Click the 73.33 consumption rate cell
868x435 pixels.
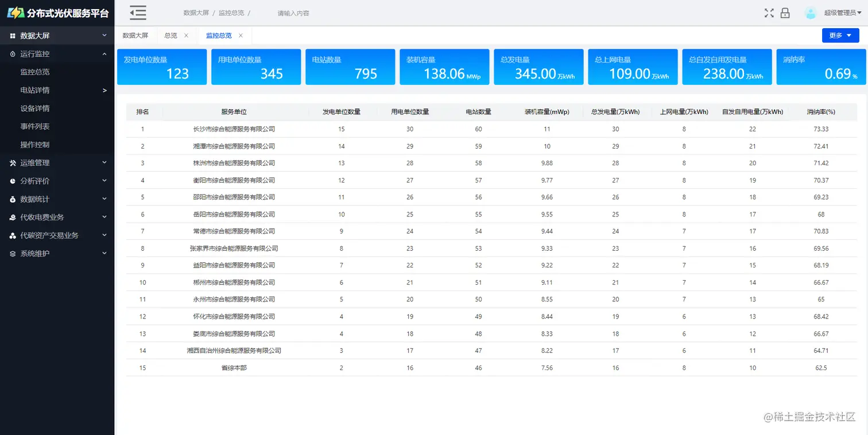(x=821, y=129)
